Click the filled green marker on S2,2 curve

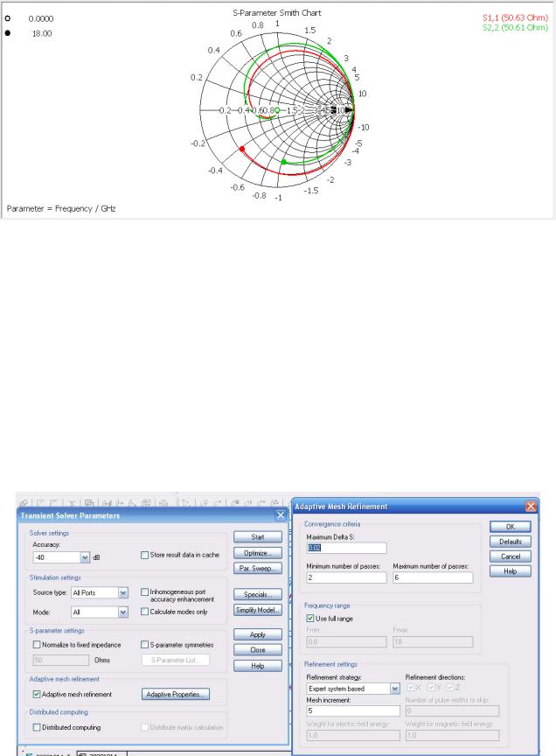(x=284, y=162)
